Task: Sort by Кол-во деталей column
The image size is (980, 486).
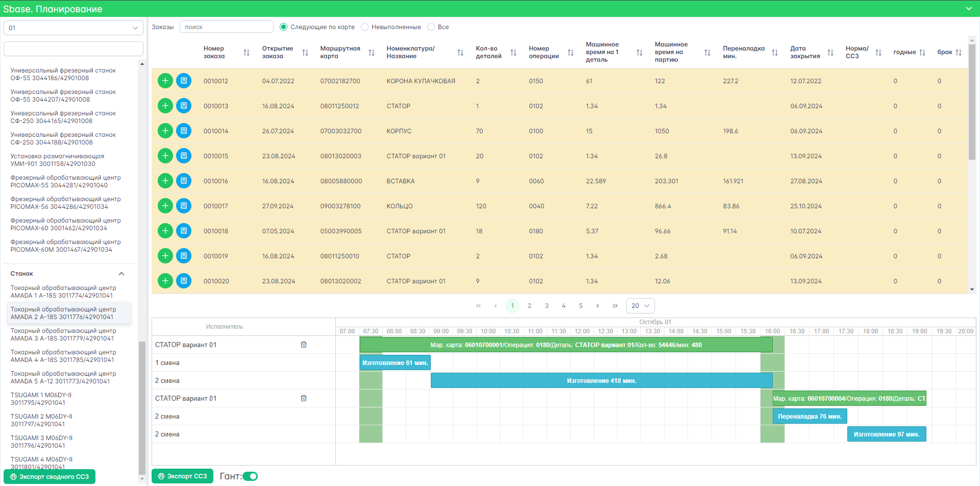Action: coord(513,53)
